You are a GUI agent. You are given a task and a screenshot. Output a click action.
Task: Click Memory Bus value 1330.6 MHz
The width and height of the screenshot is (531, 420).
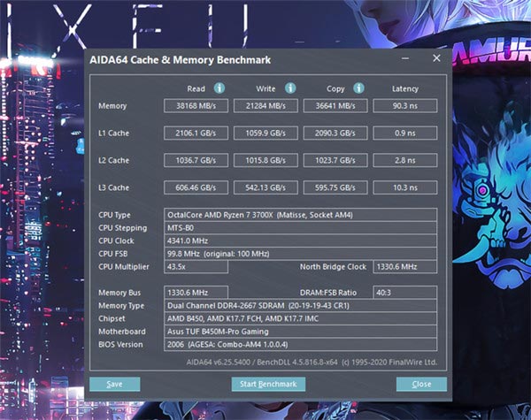pos(196,293)
